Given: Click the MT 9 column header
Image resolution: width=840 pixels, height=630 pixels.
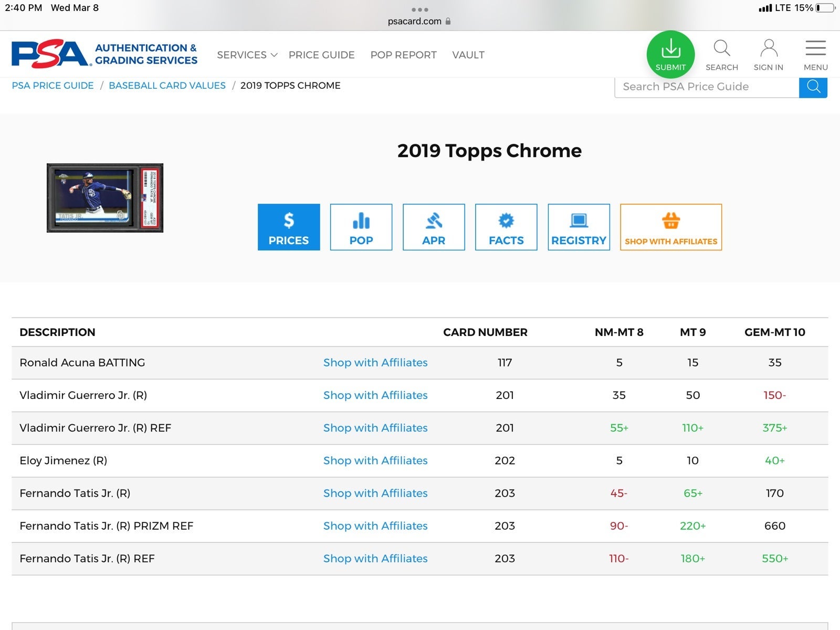Looking at the screenshot, I should point(693,332).
